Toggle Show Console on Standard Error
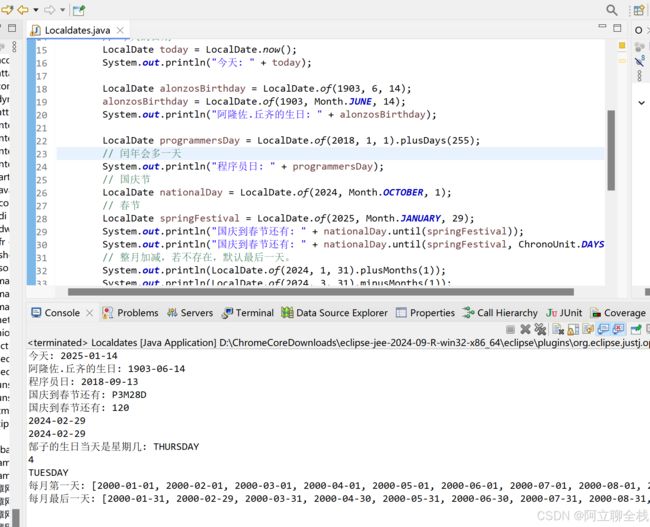The image size is (650, 527). click(x=618, y=330)
